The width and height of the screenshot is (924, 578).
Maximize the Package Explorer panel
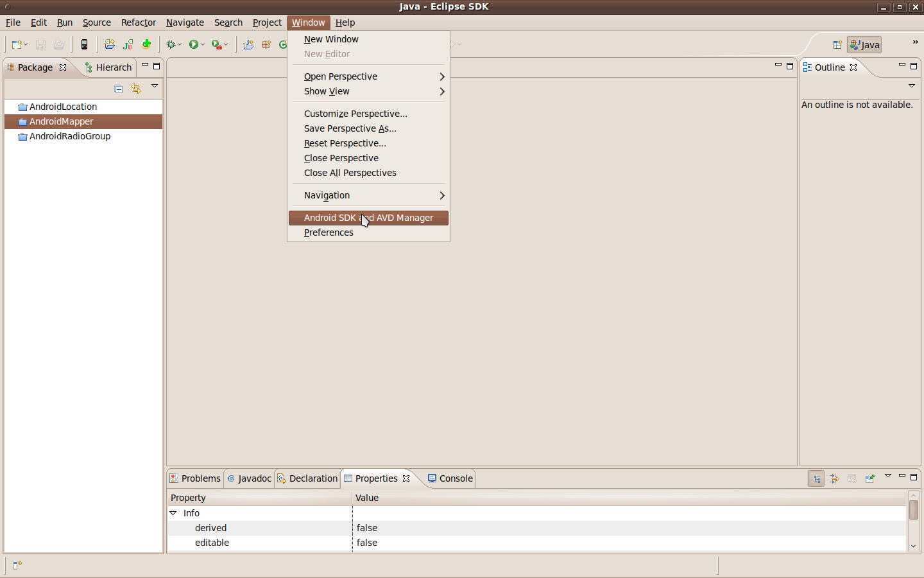point(157,66)
